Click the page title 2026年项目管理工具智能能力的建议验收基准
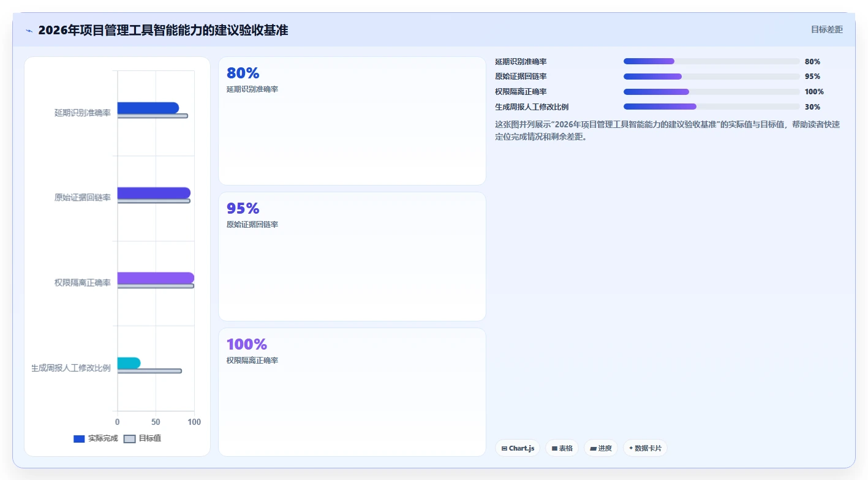The width and height of the screenshot is (868, 480). click(x=163, y=30)
